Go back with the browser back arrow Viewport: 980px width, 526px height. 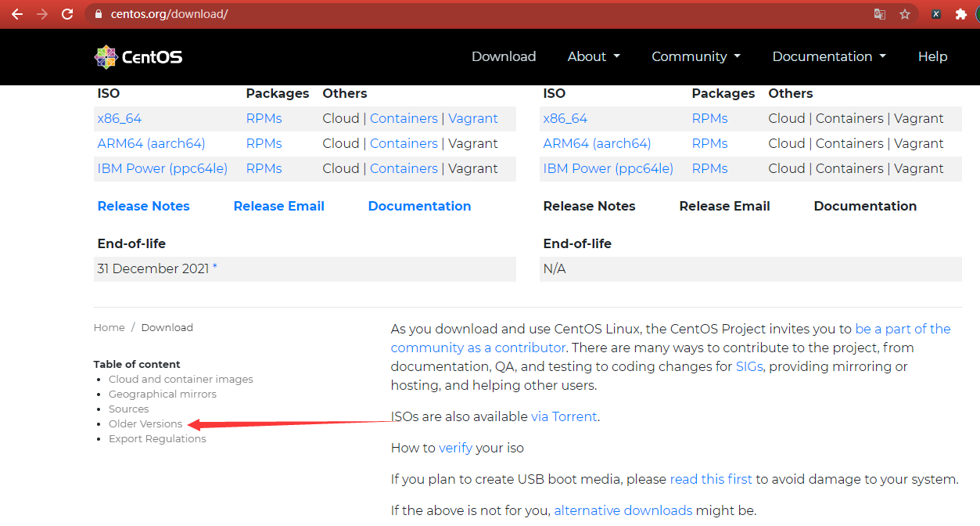16,14
